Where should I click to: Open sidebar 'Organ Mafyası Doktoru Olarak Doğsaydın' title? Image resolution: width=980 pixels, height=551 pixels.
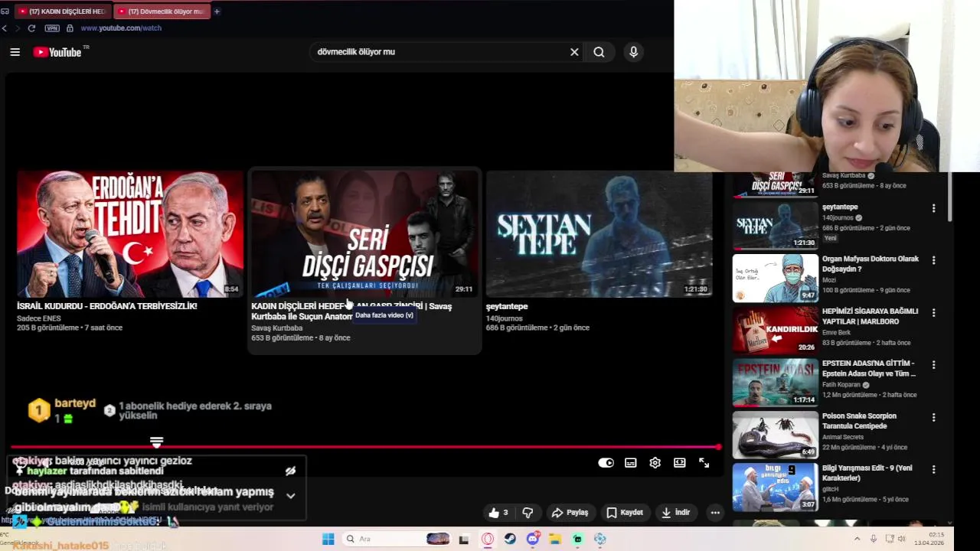tap(871, 264)
